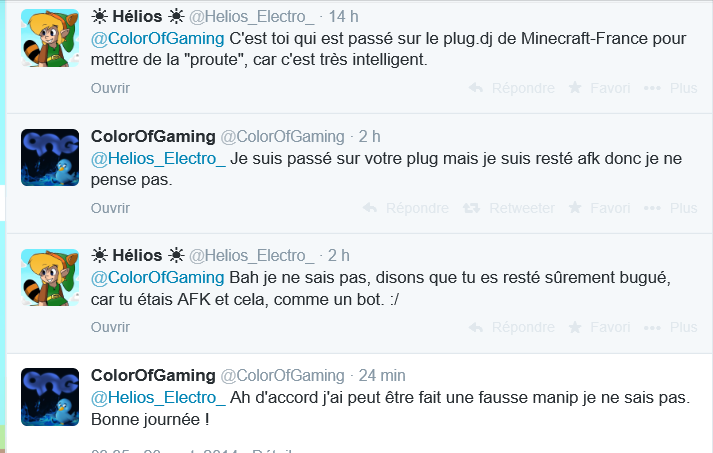713x453 pixels.
Task: Open @Helios_Electro_ mention in the 24 min tweet
Action: point(158,398)
